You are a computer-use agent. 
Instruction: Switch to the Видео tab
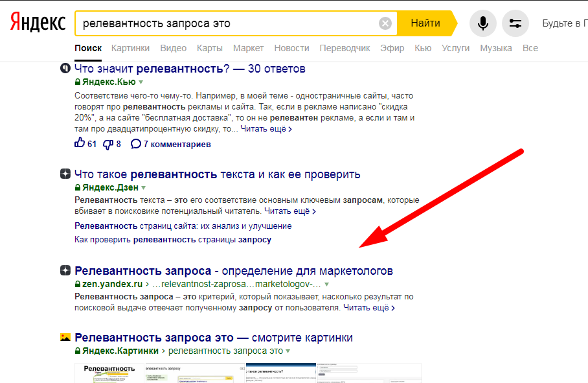point(174,49)
